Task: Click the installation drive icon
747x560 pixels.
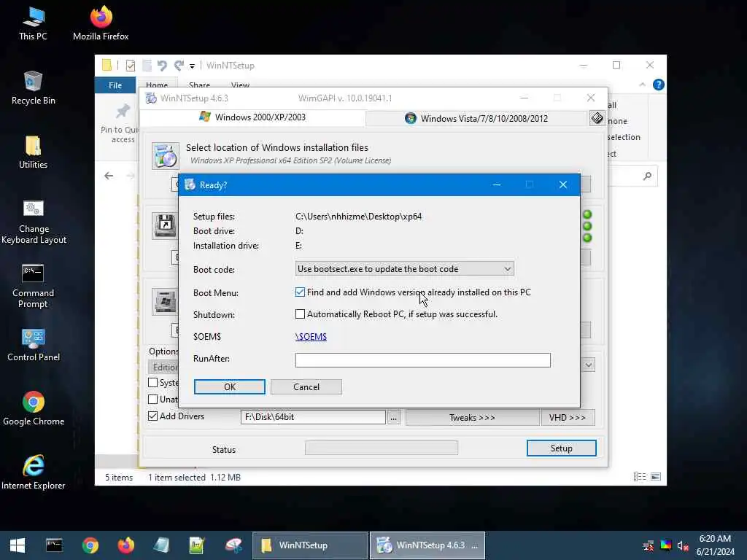Action: coord(165,301)
